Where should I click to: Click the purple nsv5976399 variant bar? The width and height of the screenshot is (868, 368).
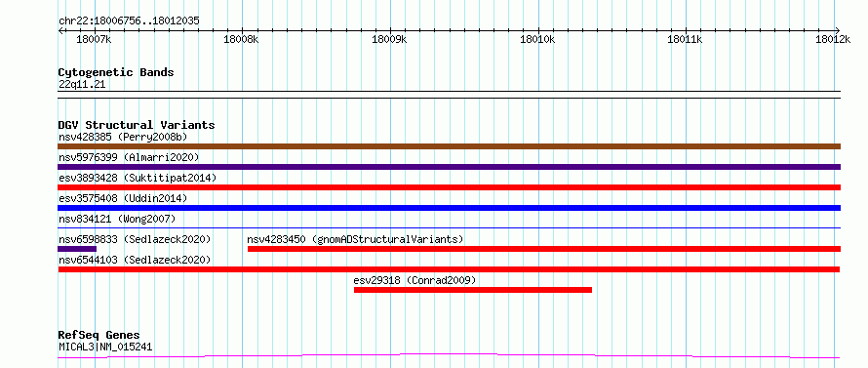(450, 167)
